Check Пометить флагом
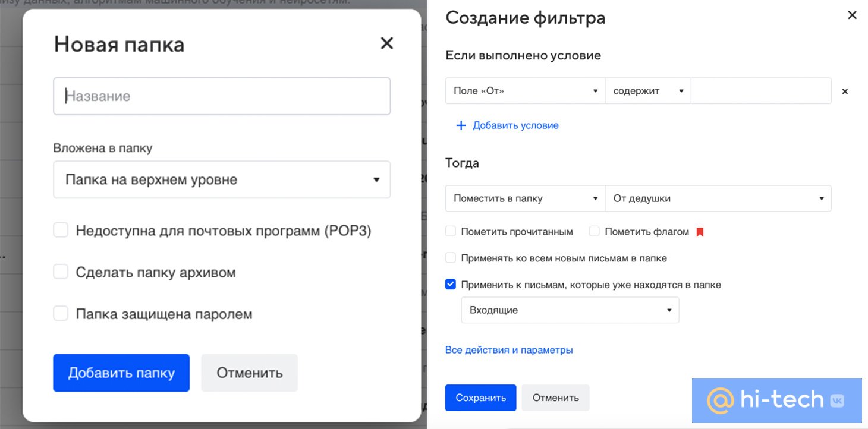Image resolution: width=868 pixels, height=429 pixels. (x=594, y=231)
